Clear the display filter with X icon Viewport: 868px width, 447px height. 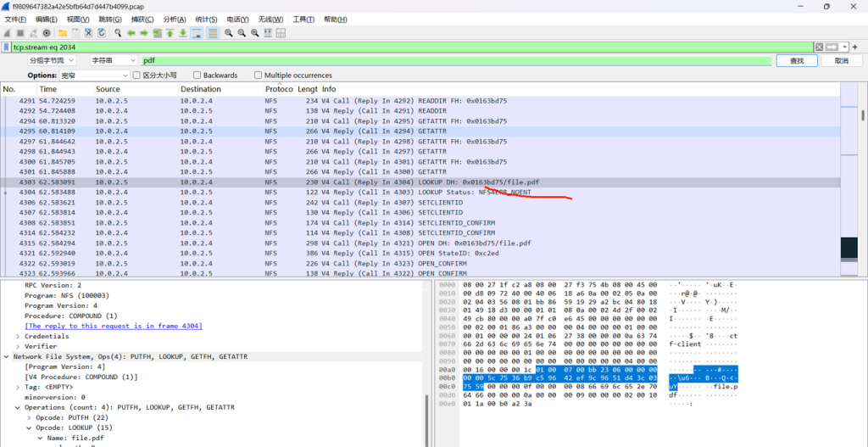[x=820, y=47]
